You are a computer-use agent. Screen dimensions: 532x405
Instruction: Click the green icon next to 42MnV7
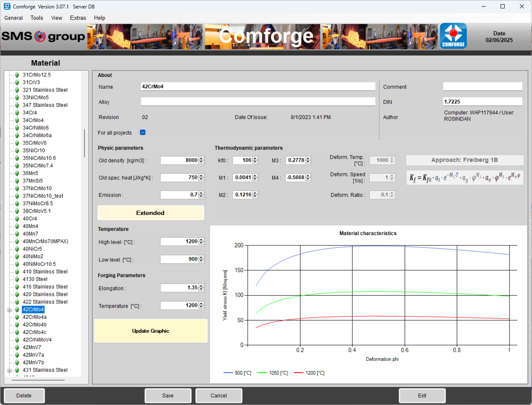tap(17, 347)
